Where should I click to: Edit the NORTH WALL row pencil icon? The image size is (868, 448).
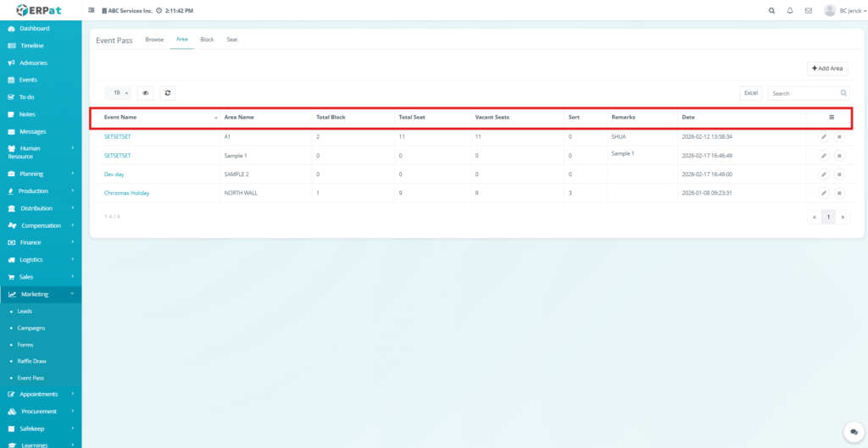pos(823,193)
